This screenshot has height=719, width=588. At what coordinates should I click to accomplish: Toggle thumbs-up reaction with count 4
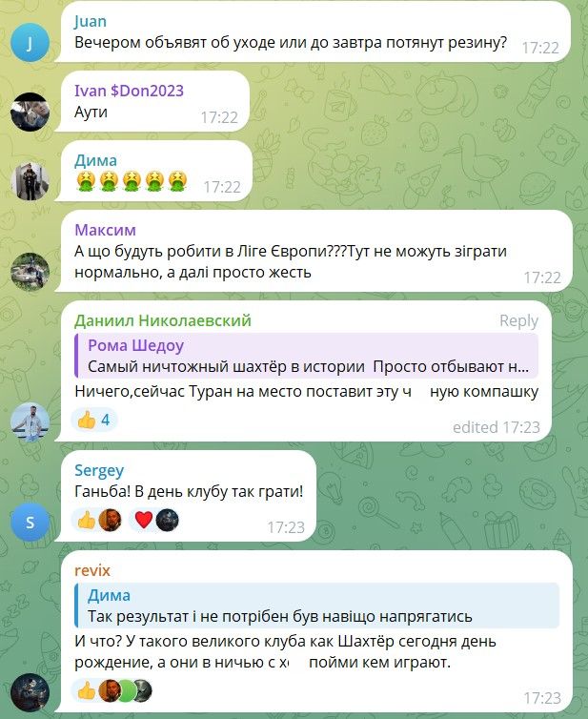tap(94, 420)
